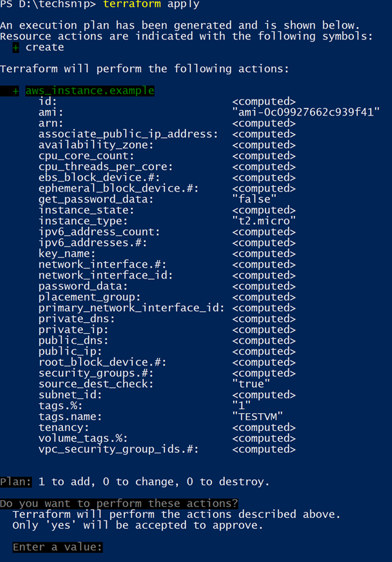Select the aws_instance.example resource name

90,90
